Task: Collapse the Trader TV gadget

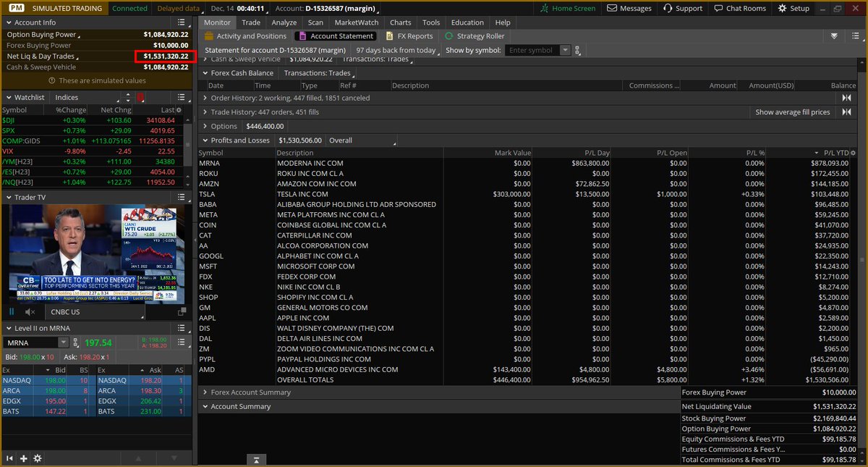Action: pyautogui.click(x=9, y=197)
